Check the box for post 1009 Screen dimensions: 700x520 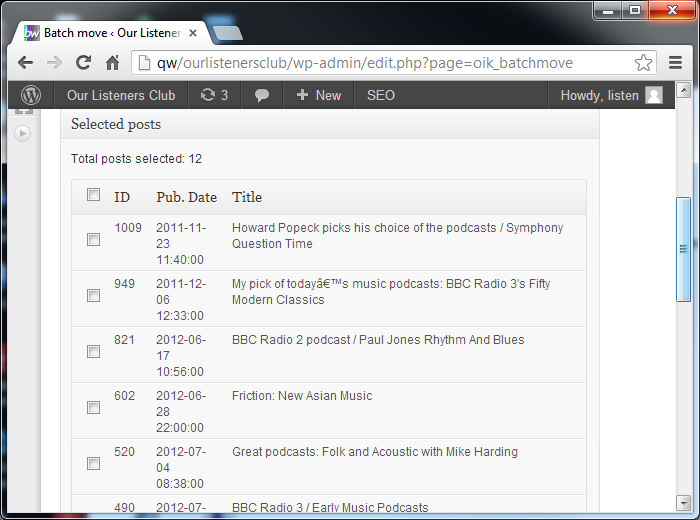coord(93,240)
